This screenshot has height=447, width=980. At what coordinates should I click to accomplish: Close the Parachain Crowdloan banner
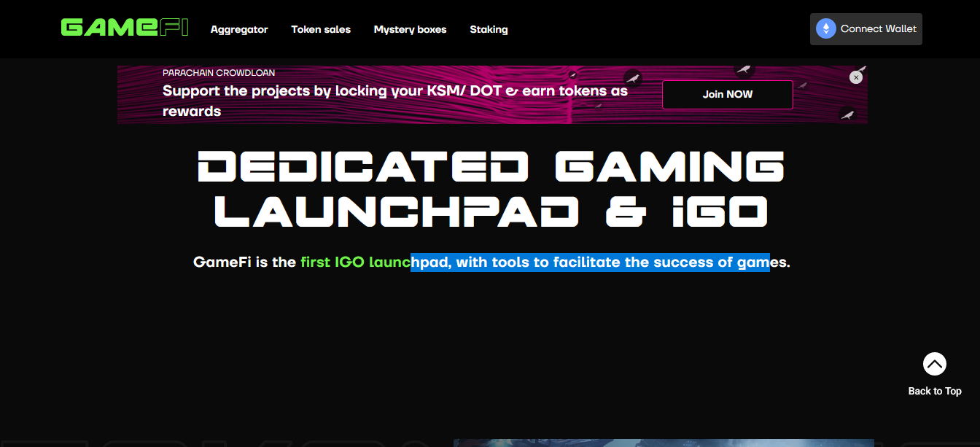tap(856, 77)
